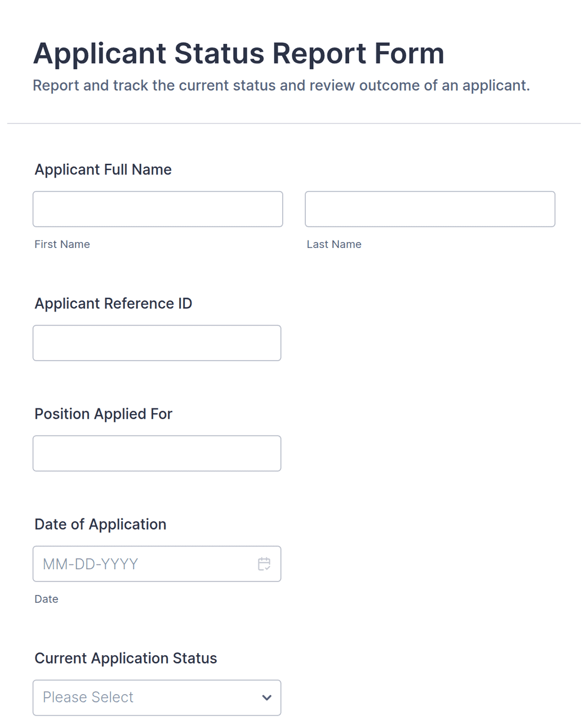Click the Applicant Full Name label
This screenshot has height=724, width=588.
point(103,170)
